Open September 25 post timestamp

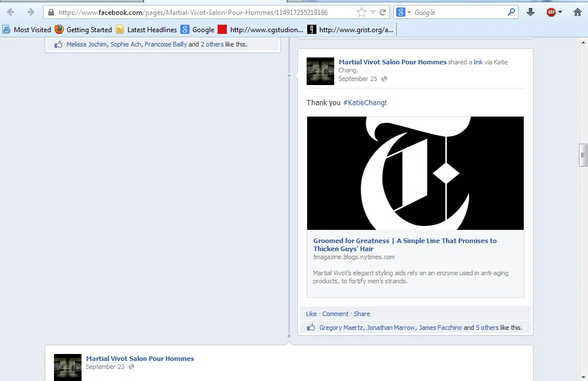point(358,79)
